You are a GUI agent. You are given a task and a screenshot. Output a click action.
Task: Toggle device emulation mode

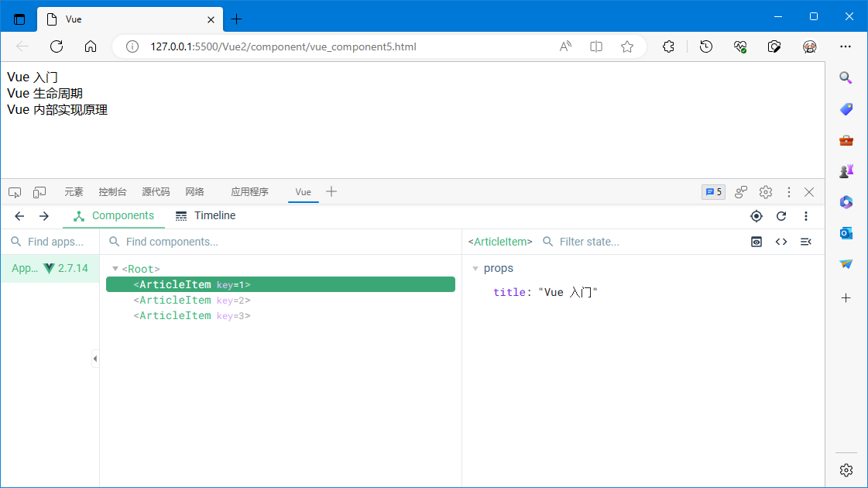click(x=39, y=192)
